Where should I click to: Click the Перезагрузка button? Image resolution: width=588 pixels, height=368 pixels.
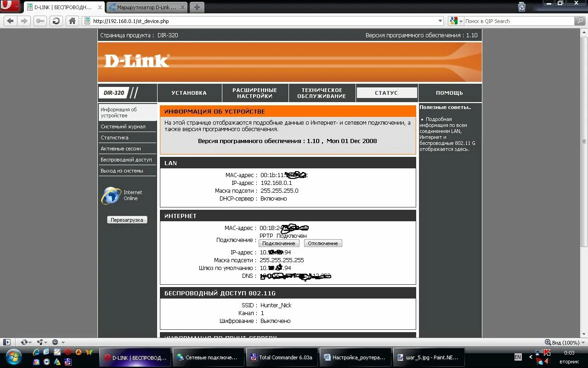tap(127, 220)
